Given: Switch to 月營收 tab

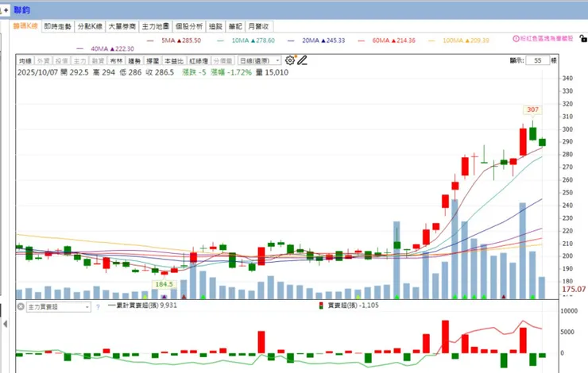Looking at the screenshot, I should pyautogui.click(x=259, y=26).
